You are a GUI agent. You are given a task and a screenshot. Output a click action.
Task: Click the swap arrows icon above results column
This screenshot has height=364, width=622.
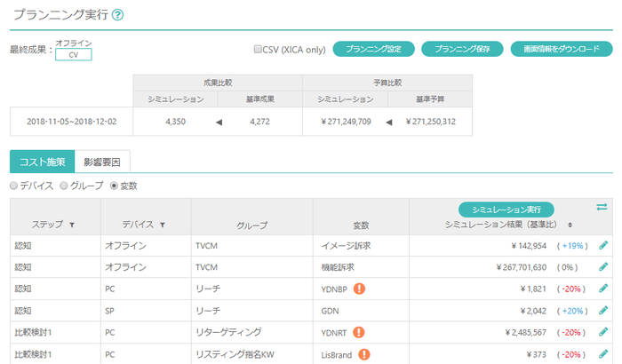point(602,207)
